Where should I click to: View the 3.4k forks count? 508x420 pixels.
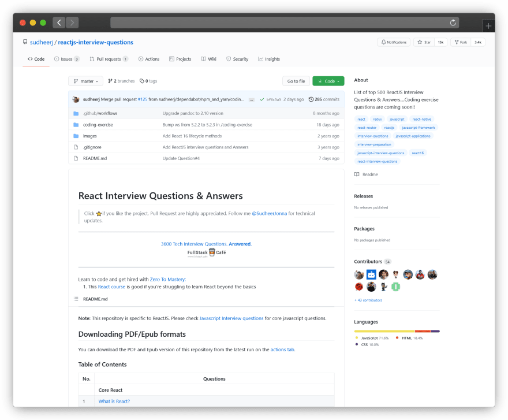[x=478, y=42]
